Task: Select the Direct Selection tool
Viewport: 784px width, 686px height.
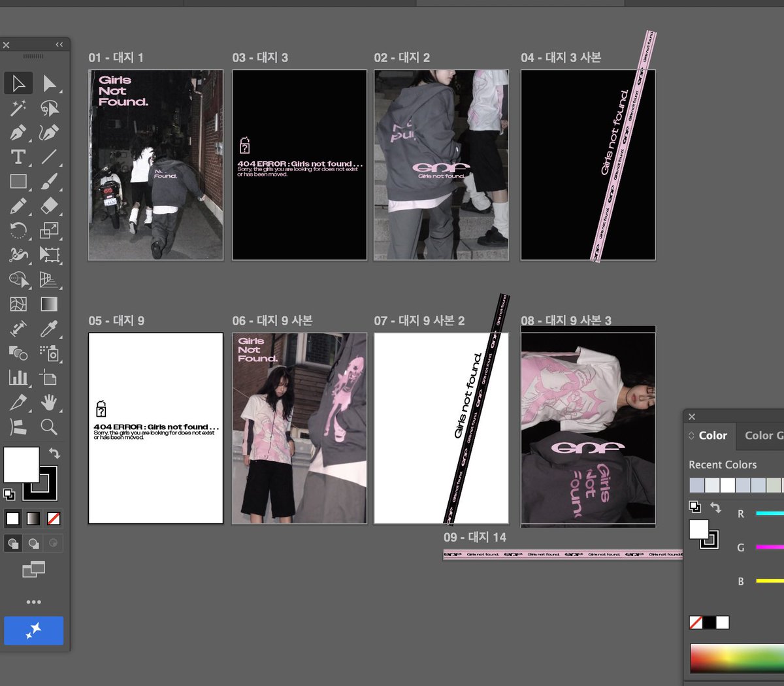Action: pyautogui.click(x=49, y=83)
